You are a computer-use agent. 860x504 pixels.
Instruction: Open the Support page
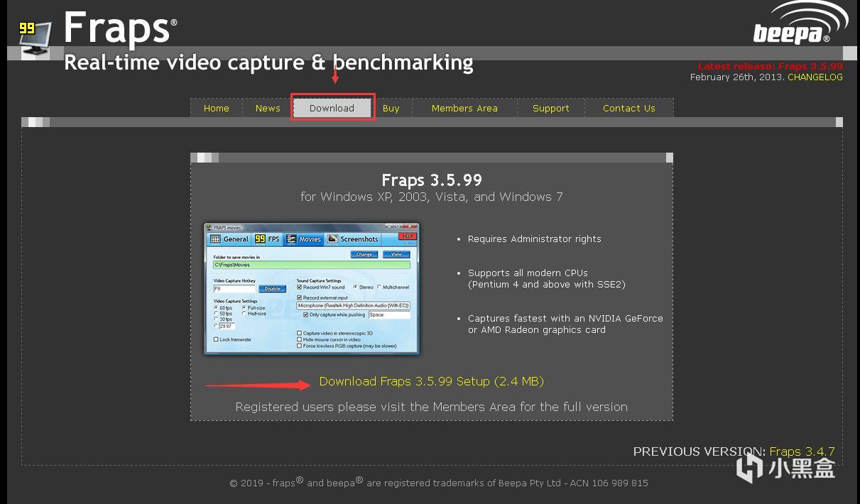pos(551,108)
